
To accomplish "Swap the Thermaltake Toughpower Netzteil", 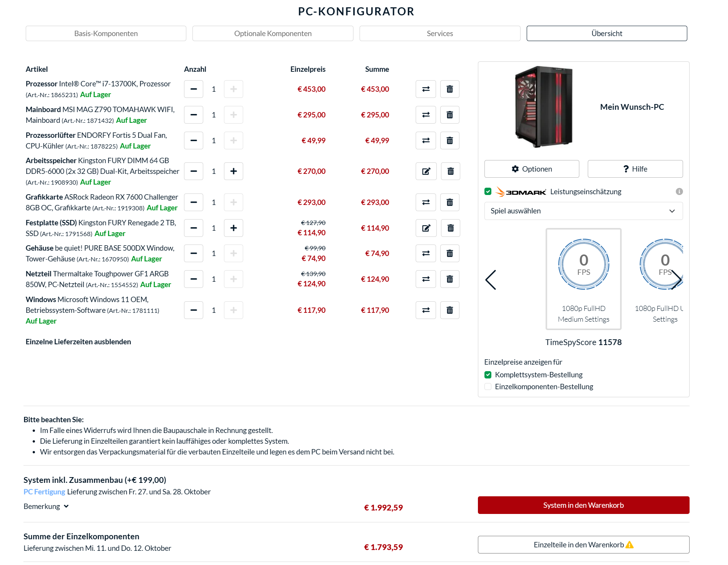I will pos(426,279).
